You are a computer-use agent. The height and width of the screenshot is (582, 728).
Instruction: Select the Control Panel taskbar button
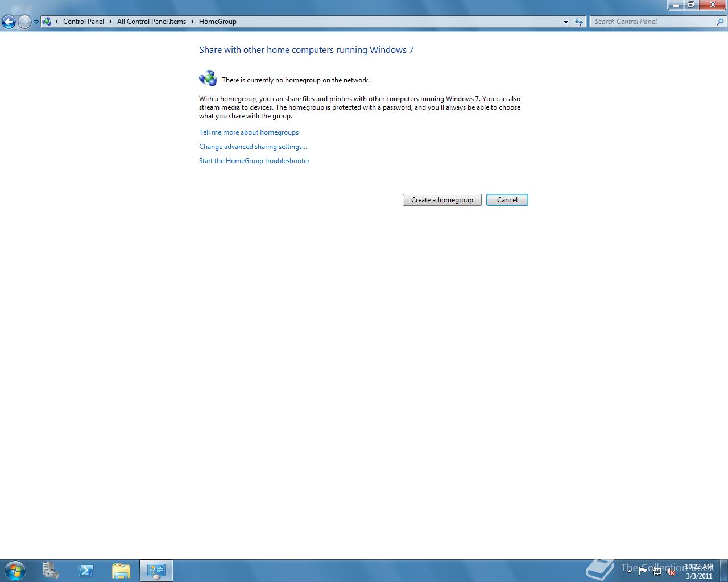pos(156,571)
